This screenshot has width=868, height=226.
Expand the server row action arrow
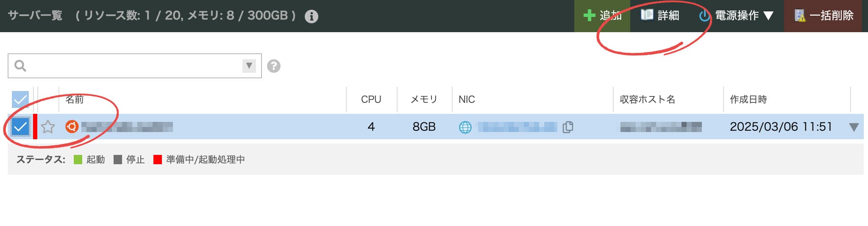click(854, 127)
